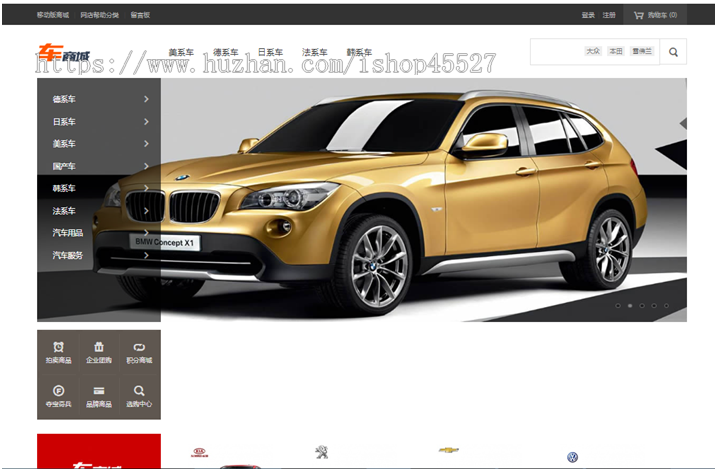The width and height of the screenshot is (717, 471).
Task: Open 品牌商品 card icon tile
Action: pos(99,396)
